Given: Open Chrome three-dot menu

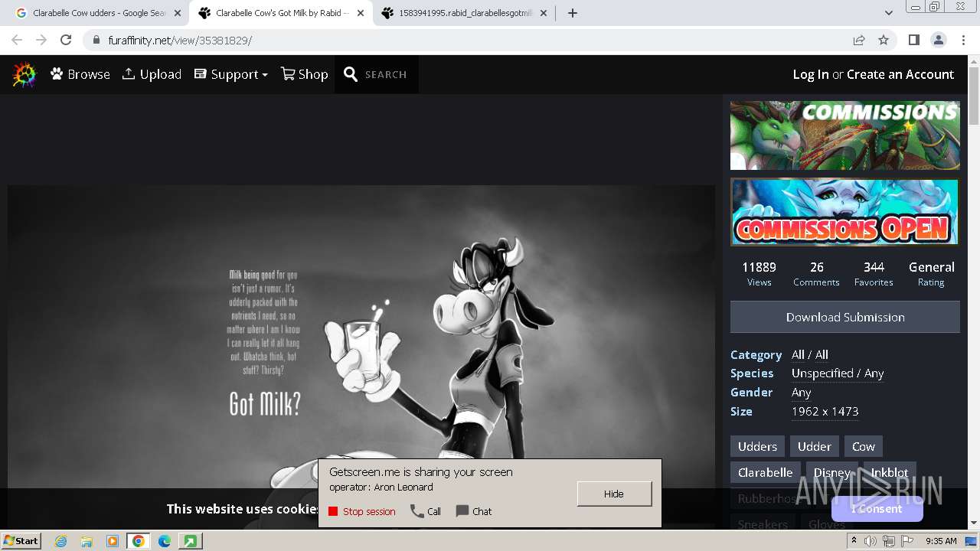Looking at the screenshot, I should pos(963,40).
